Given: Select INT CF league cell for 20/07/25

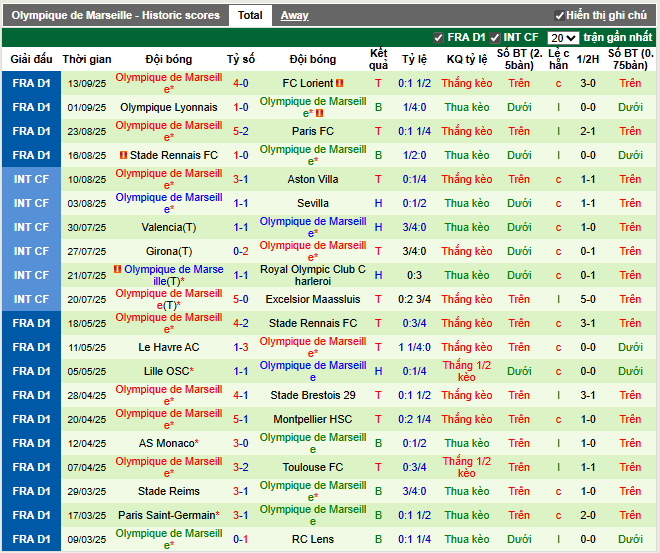Looking at the screenshot, I should 32,299.
